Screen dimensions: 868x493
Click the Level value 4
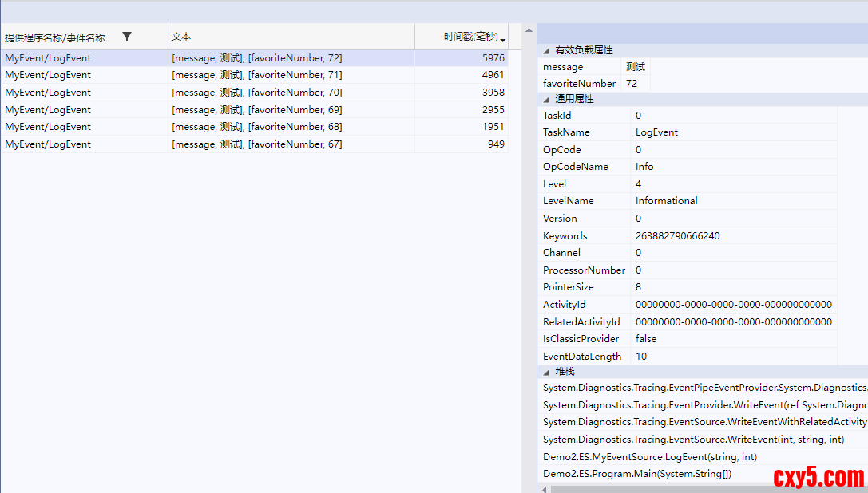(x=638, y=183)
